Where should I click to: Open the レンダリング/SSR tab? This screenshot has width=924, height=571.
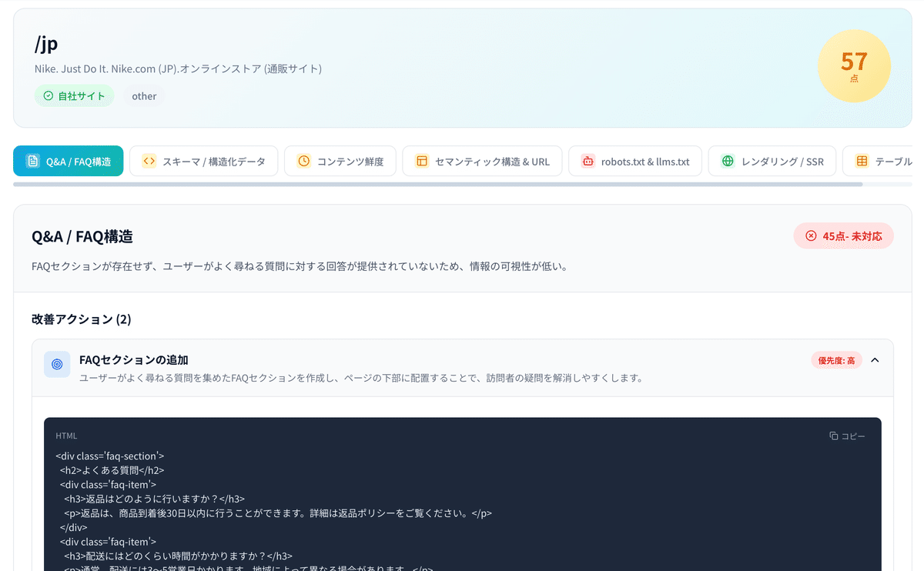pos(772,161)
